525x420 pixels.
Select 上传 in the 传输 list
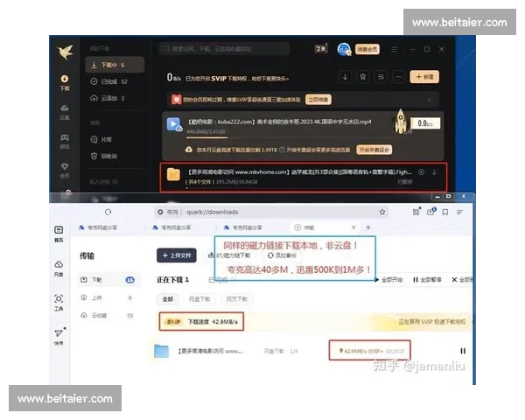[107, 297]
